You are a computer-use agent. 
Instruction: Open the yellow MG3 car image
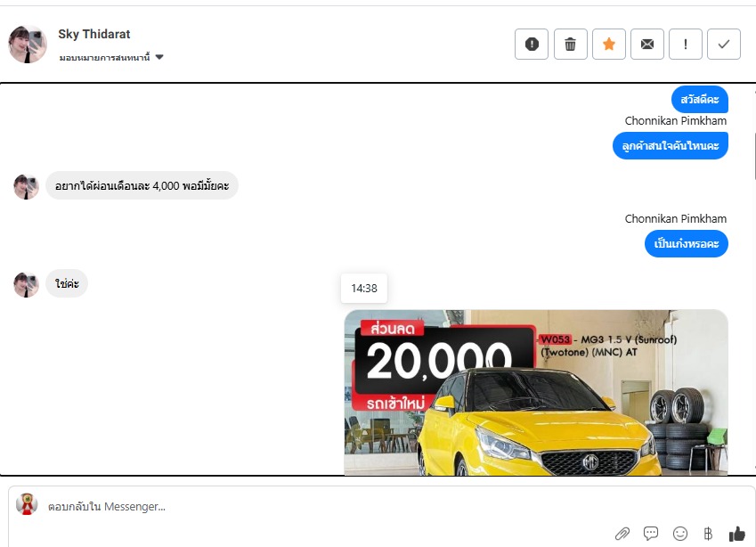click(536, 393)
